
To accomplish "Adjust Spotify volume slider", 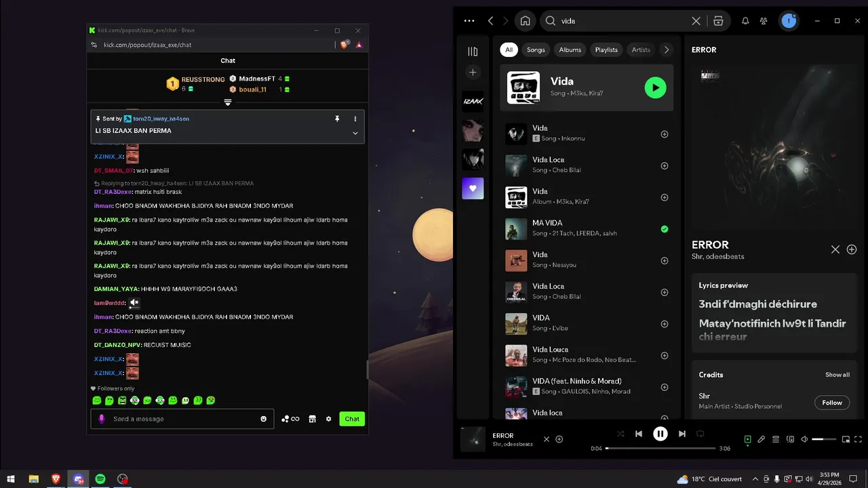I will coord(825,439).
